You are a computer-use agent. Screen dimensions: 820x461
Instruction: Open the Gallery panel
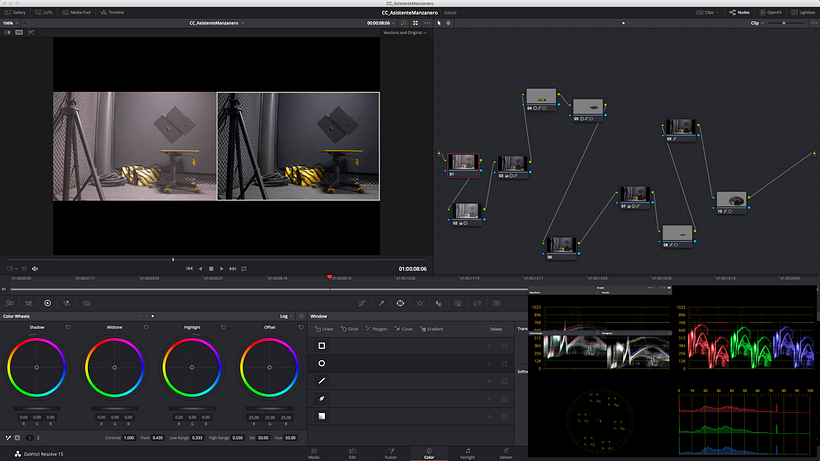[15, 12]
